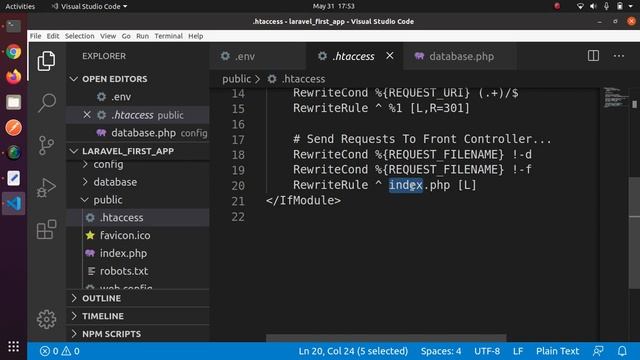This screenshot has width=640, height=360.
Task: Open Files manager from the dock
Action: 13,102
